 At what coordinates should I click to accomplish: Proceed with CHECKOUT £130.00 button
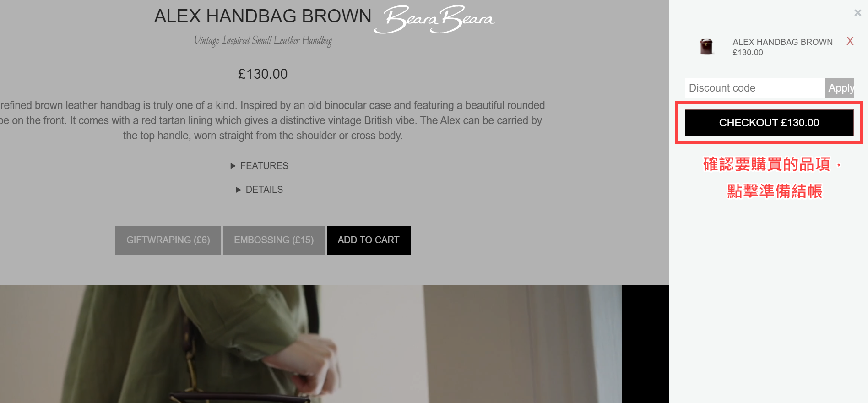pos(769,123)
